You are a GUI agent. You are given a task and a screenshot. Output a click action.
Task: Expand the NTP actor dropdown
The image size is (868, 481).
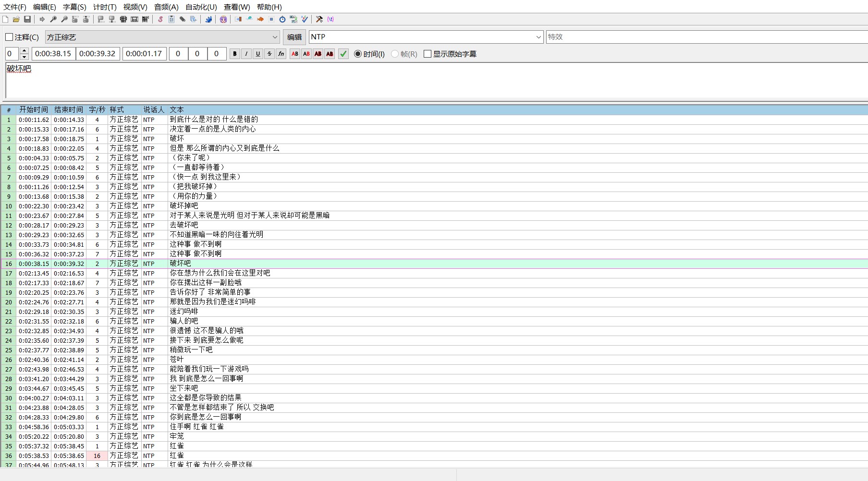(x=538, y=37)
